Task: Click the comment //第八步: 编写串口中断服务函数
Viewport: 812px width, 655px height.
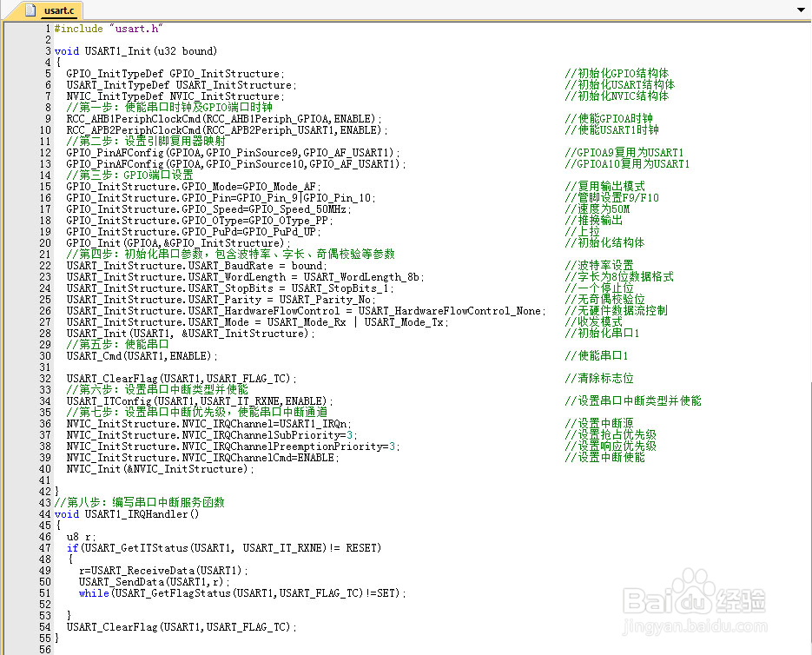Action: (x=139, y=503)
